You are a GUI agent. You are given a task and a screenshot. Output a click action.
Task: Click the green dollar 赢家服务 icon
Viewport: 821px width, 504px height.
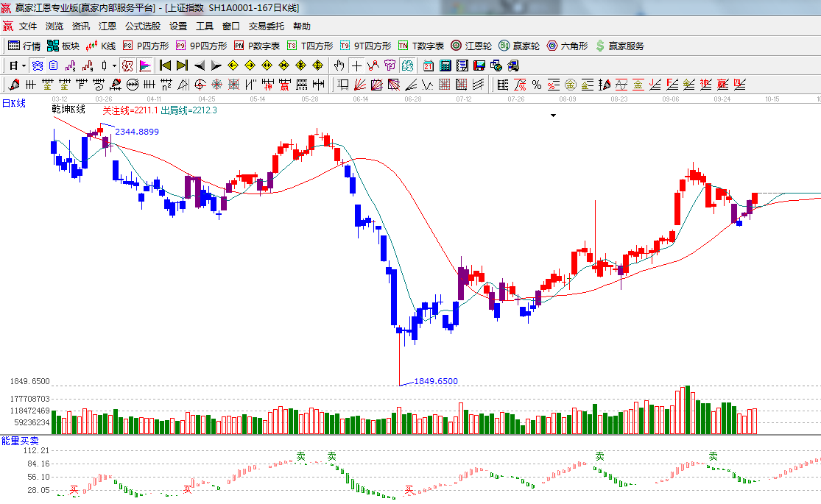coord(600,46)
